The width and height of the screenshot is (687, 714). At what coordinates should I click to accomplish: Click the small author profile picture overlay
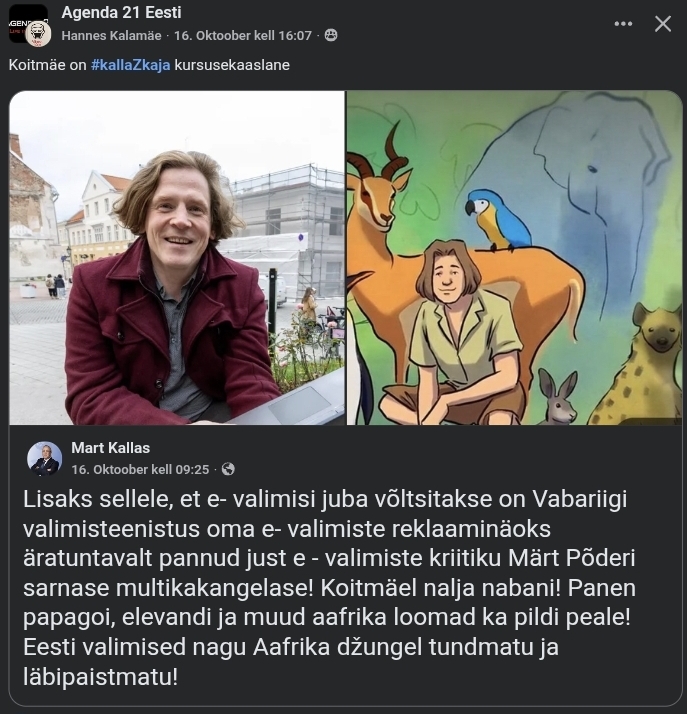38,34
